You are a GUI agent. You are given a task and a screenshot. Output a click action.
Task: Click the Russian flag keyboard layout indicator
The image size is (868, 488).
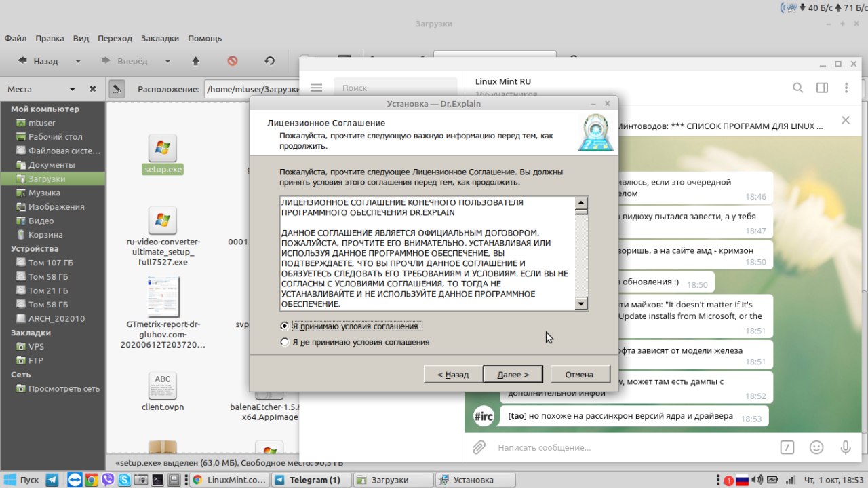coord(743,480)
